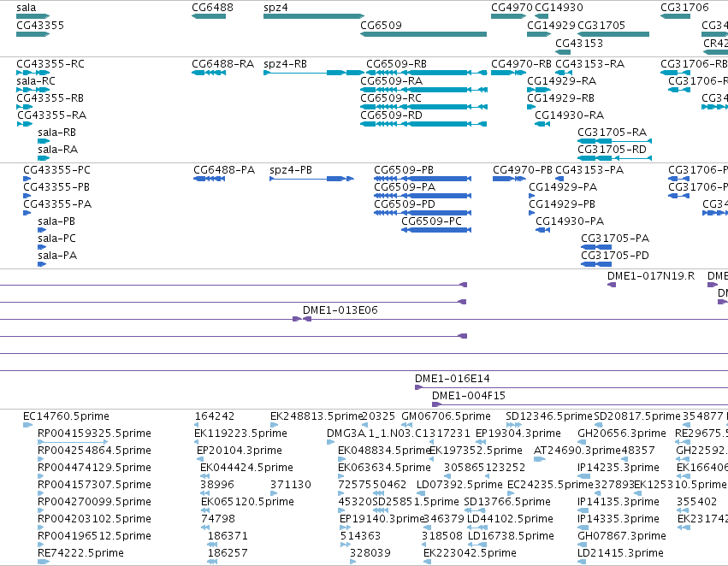
Task: Select transcript CG14929-RB
Action: (x=531, y=107)
